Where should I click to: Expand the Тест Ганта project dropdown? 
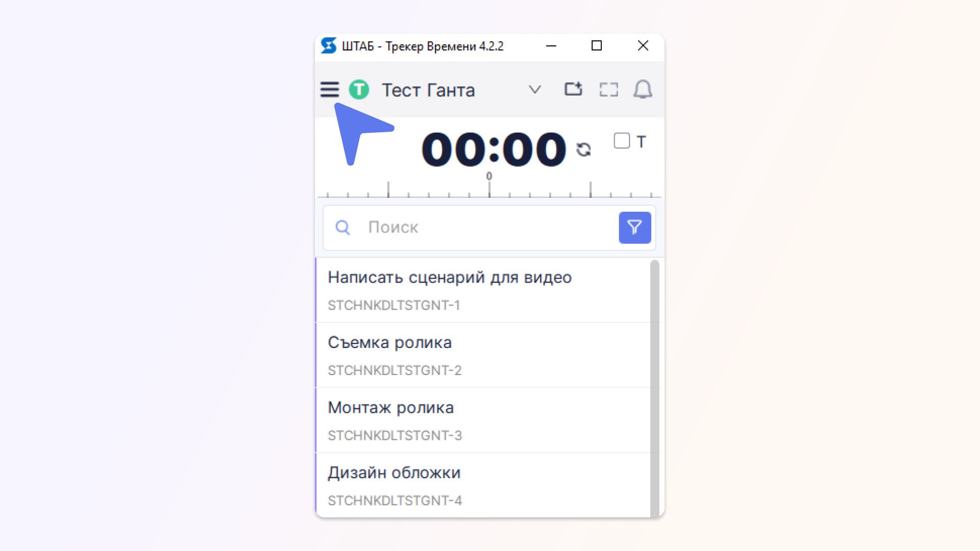pos(534,90)
